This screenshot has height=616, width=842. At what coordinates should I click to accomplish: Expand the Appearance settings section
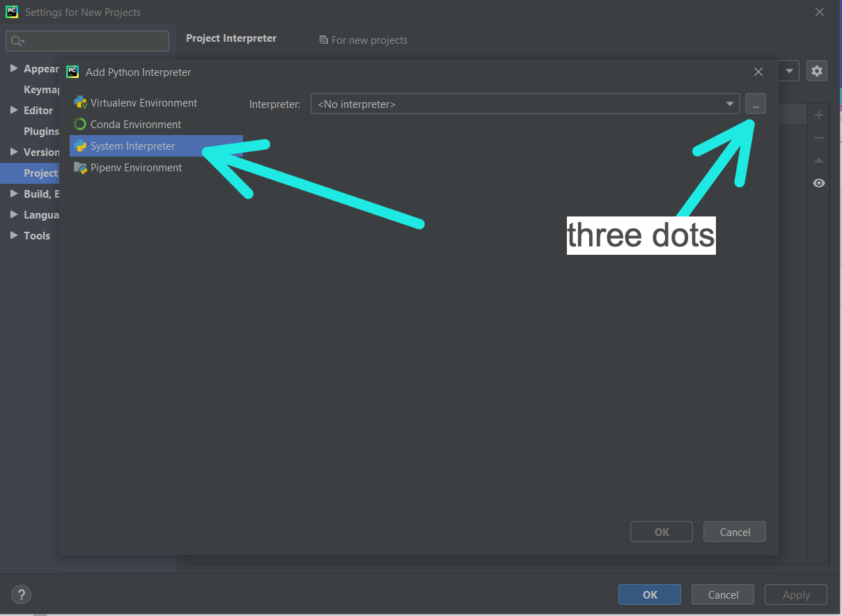(x=14, y=68)
